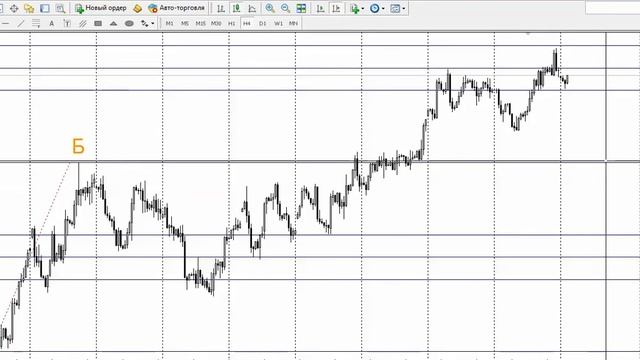Switch timeframe to D1
The height and width of the screenshot is (360, 640).
[x=262, y=24]
